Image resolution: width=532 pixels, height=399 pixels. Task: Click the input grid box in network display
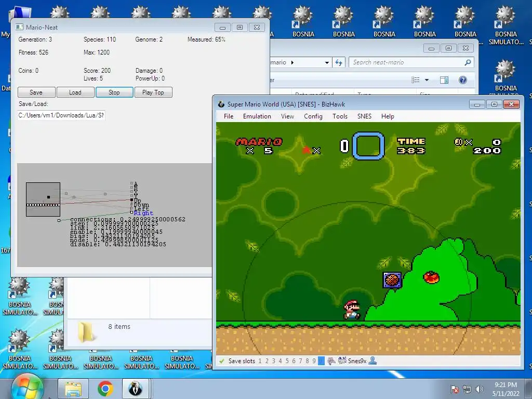[43, 199]
